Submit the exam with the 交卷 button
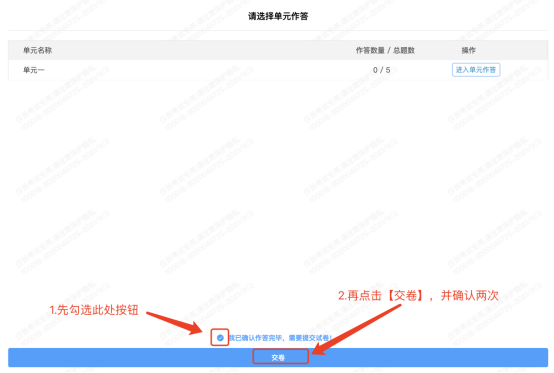554x373 pixels. tap(278, 357)
